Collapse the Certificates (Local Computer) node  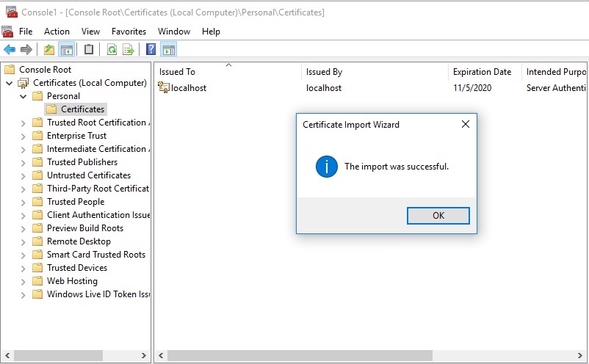(x=10, y=83)
